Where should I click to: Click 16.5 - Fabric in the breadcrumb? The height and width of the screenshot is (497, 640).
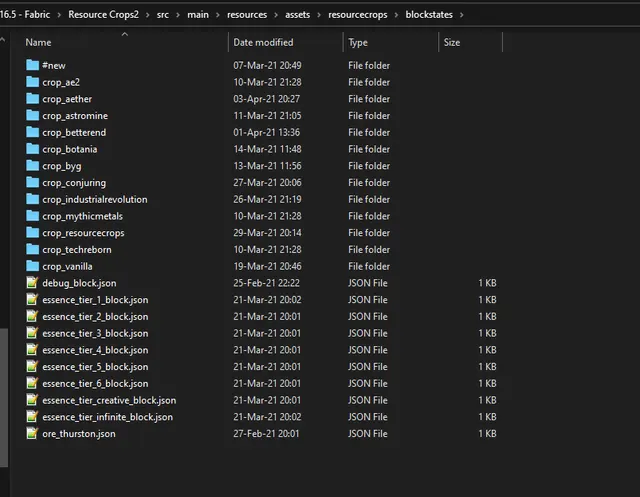point(25,15)
